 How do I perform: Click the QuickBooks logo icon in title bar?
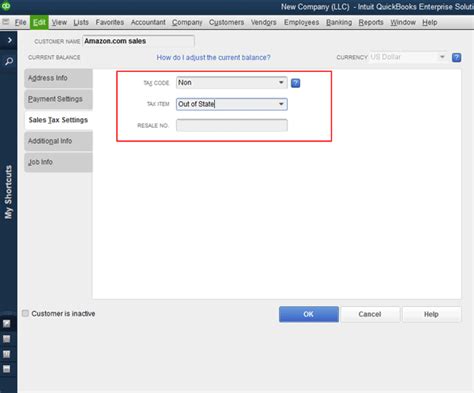6,6
